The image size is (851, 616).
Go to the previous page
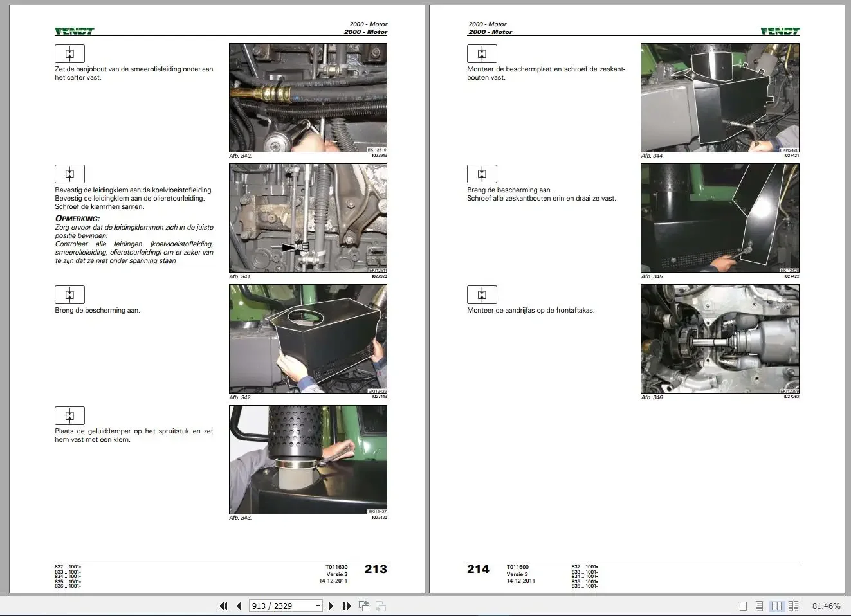[239, 606]
